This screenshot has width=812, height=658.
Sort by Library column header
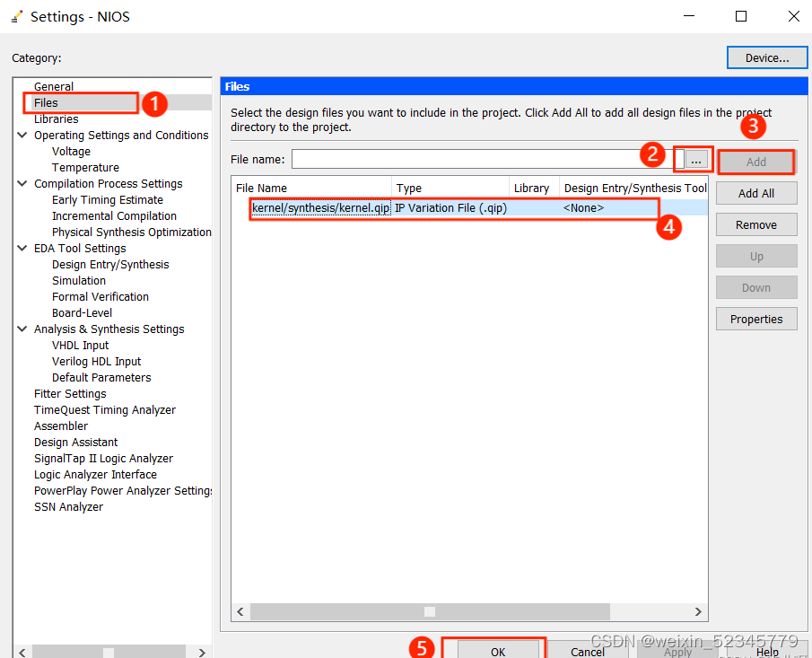click(x=535, y=189)
